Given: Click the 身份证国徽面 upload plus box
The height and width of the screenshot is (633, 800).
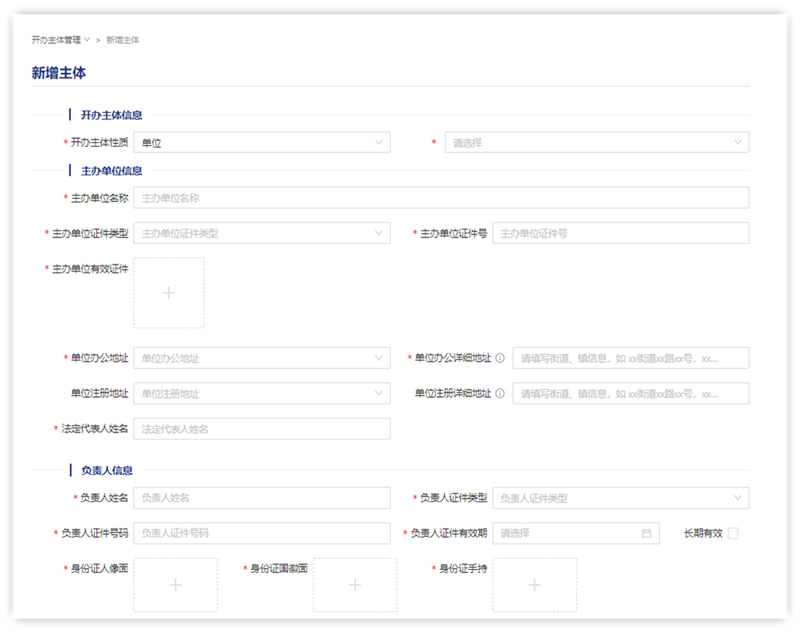Looking at the screenshot, I should coord(354,585).
